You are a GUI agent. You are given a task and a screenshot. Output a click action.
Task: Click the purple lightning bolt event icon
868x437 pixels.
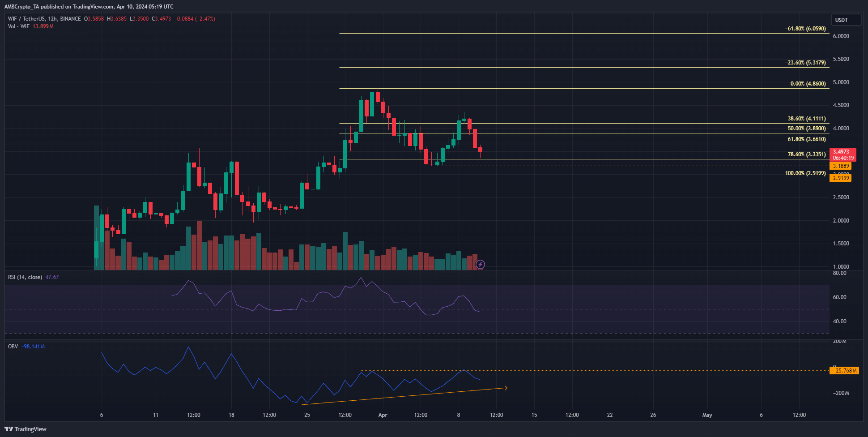click(x=480, y=265)
